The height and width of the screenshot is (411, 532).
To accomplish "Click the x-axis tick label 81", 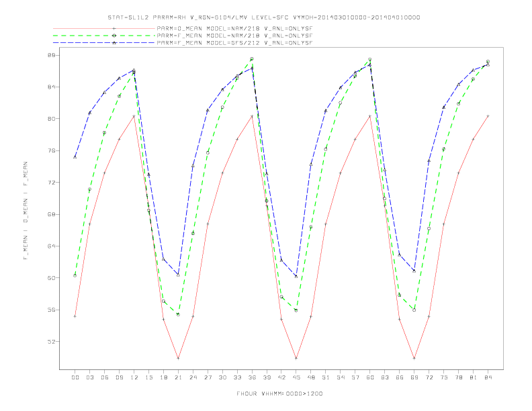I will point(474,377).
